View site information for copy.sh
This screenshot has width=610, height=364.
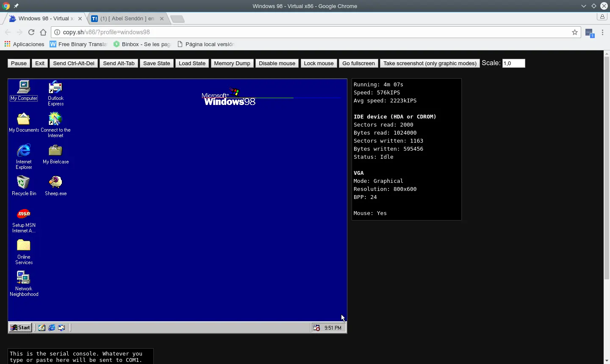[57, 32]
